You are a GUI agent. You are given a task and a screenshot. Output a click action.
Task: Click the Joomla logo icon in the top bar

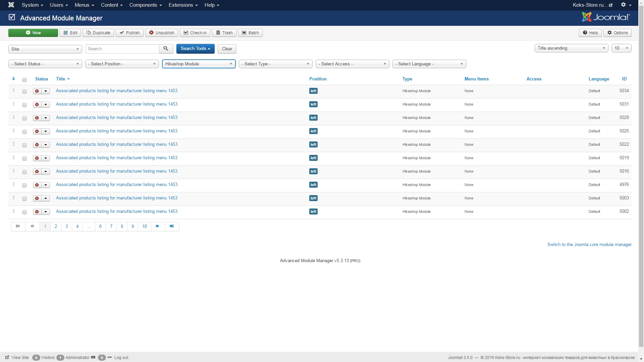point(11,5)
